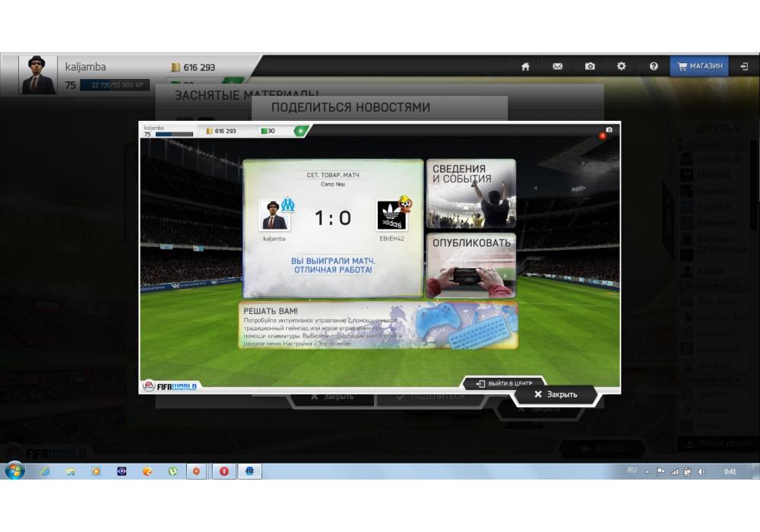Click the kaljamba username in top bar
760x532 pixels.
point(85,67)
